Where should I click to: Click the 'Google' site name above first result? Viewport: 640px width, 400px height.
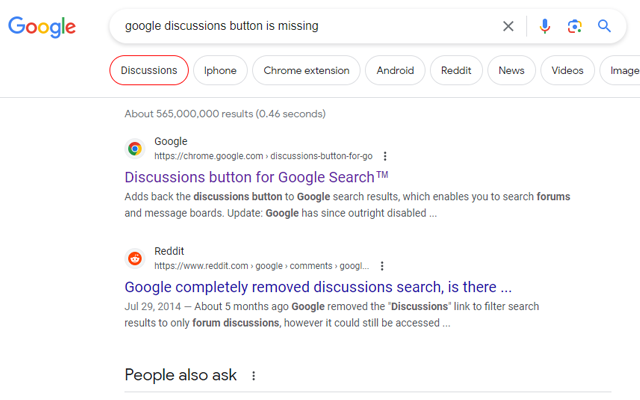(x=171, y=141)
